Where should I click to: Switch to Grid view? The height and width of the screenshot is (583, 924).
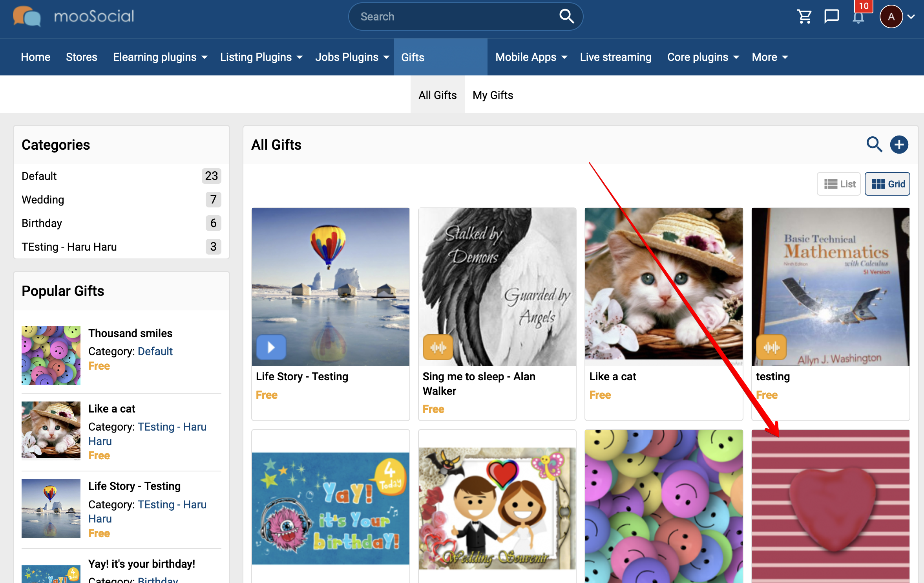[887, 184]
